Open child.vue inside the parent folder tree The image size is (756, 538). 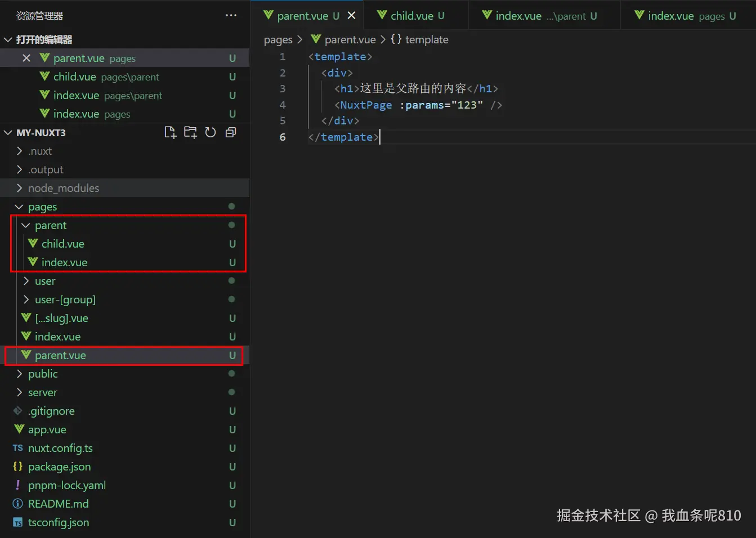click(x=125, y=244)
